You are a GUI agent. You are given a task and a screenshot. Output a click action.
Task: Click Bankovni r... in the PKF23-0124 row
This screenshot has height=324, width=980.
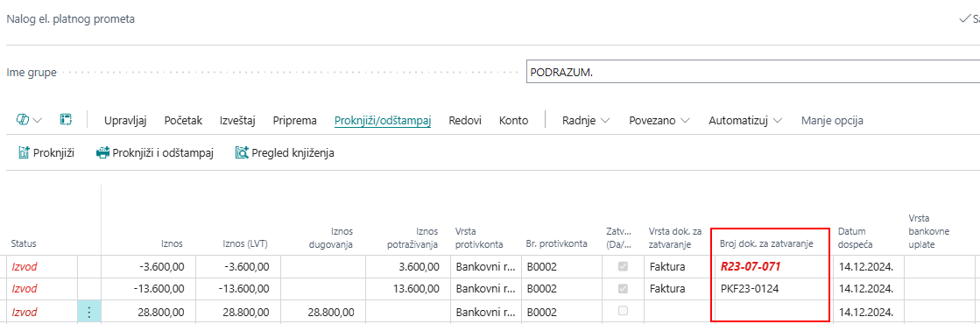(485, 289)
